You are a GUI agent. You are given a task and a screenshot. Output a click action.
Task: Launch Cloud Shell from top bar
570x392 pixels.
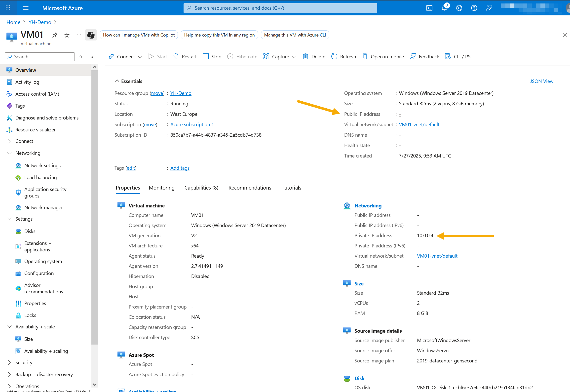pos(429,8)
